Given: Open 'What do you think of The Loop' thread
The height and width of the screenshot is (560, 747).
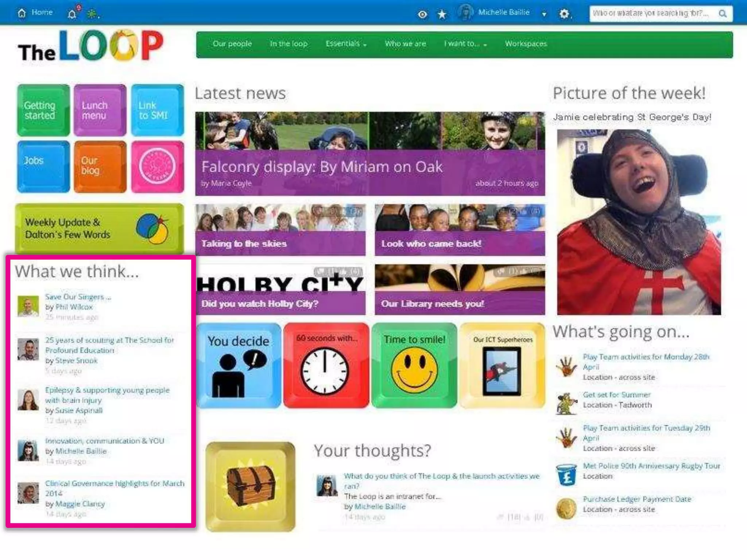Looking at the screenshot, I should [441, 481].
